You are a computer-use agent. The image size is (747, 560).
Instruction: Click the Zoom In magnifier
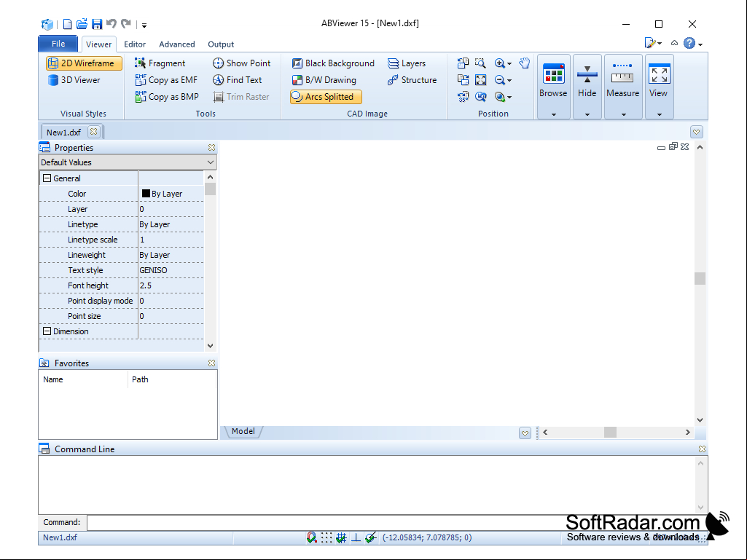[499, 63]
